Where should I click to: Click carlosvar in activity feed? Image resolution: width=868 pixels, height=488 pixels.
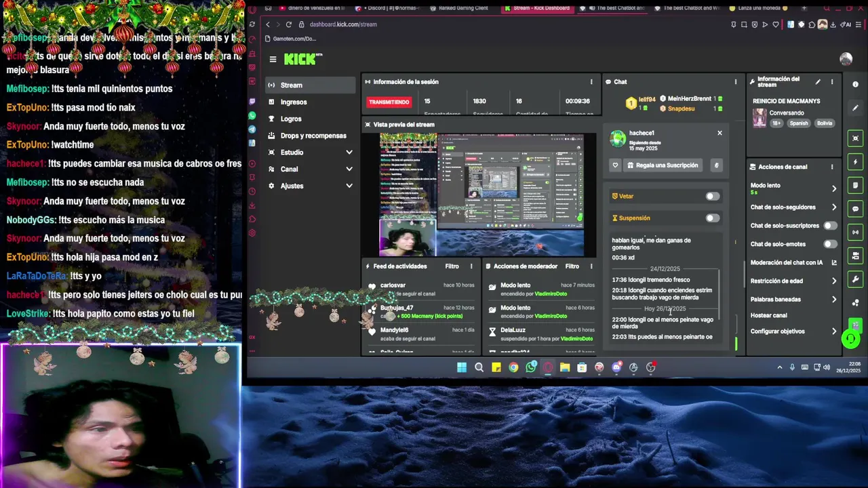[x=393, y=285]
